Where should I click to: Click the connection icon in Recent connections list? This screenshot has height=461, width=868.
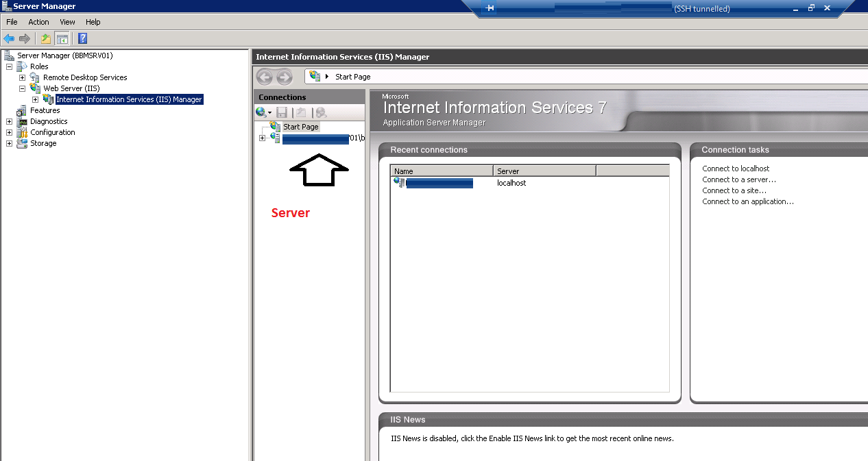click(399, 183)
